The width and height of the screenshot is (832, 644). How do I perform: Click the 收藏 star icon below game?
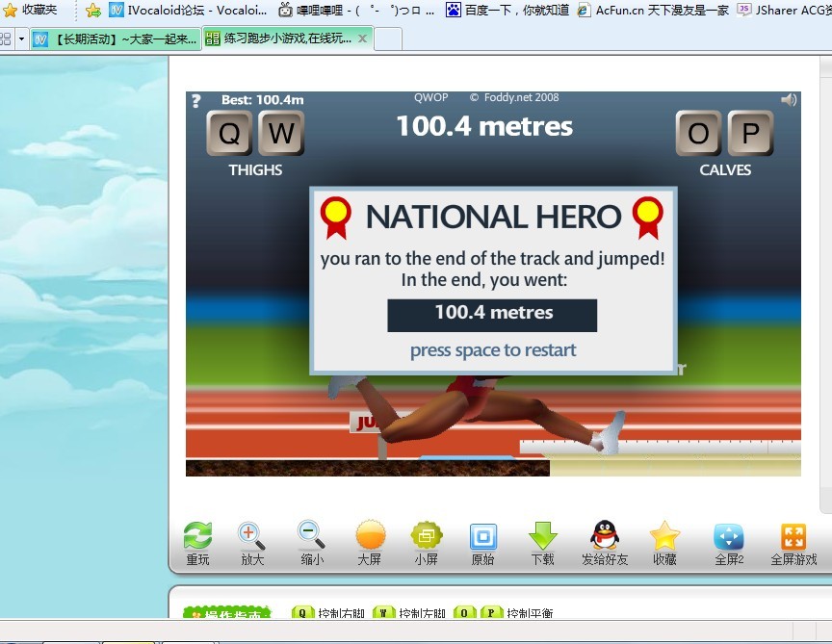(x=664, y=535)
